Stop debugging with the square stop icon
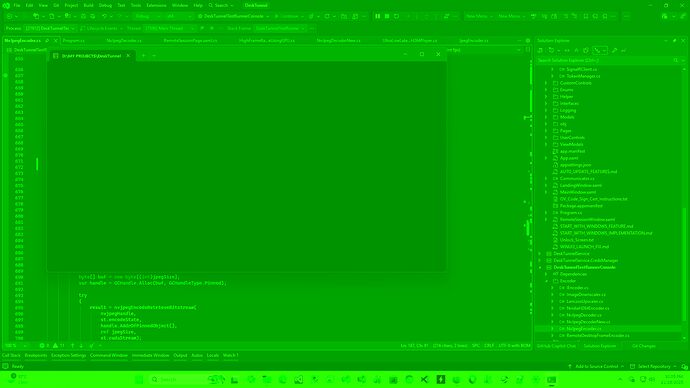The width and height of the screenshot is (690, 388). pos(387,16)
